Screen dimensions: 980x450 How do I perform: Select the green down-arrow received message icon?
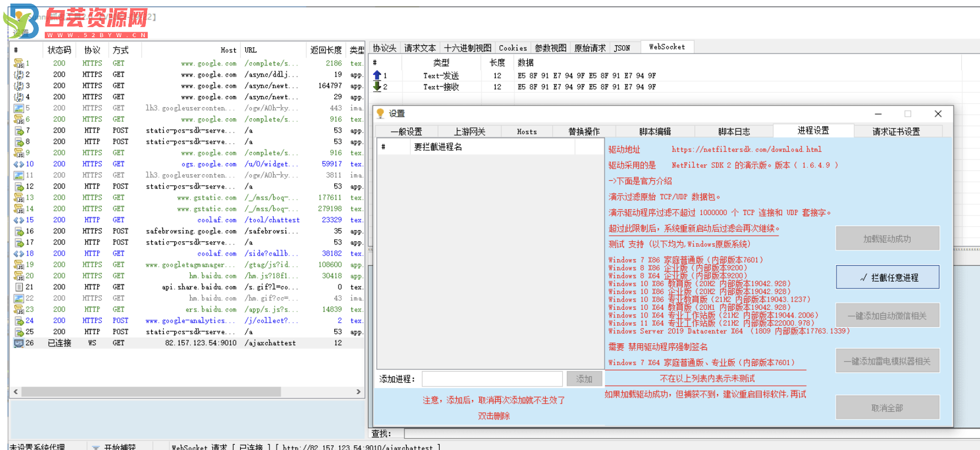pyautogui.click(x=377, y=87)
